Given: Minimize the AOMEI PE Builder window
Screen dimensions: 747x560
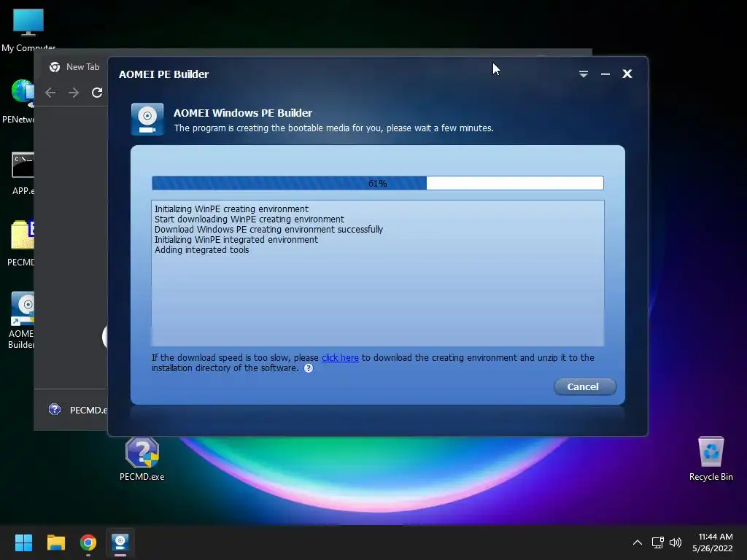Looking at the screenshot, I should pos(605,74).
